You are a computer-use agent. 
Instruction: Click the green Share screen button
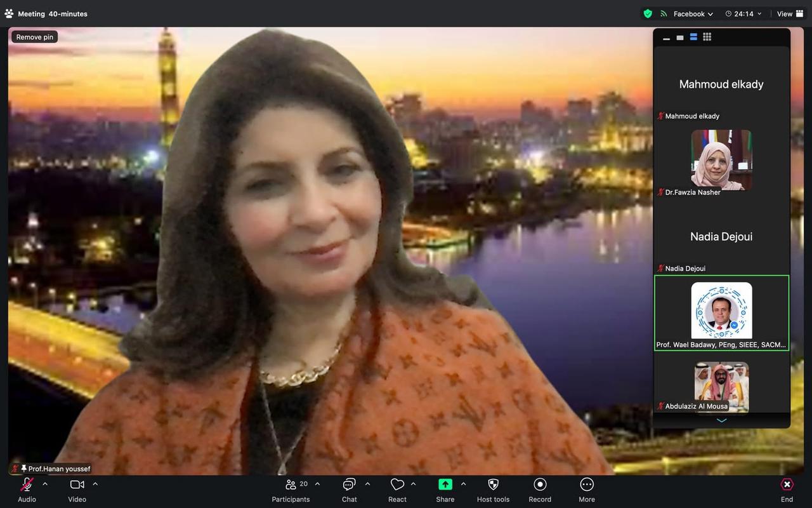[x=445, y=485]
